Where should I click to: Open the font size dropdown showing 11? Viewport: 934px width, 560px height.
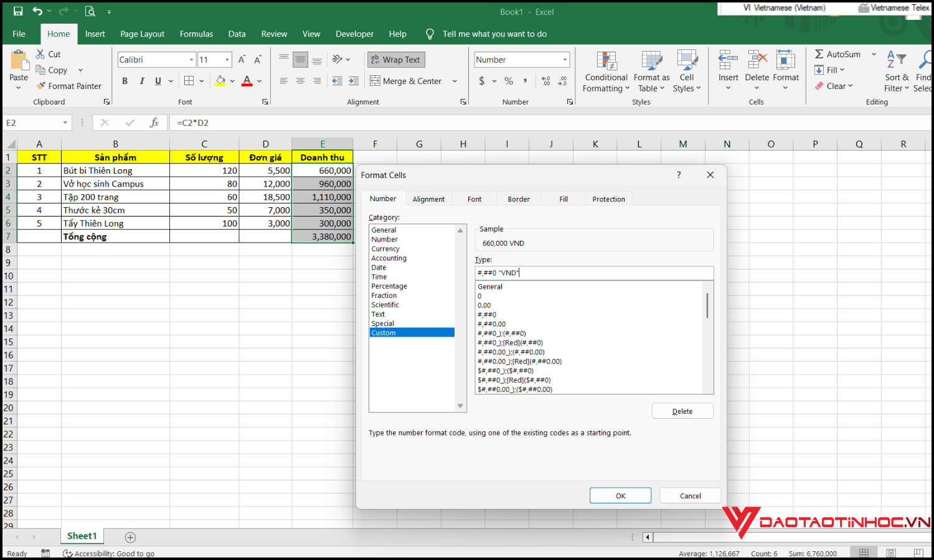point(227,60)
